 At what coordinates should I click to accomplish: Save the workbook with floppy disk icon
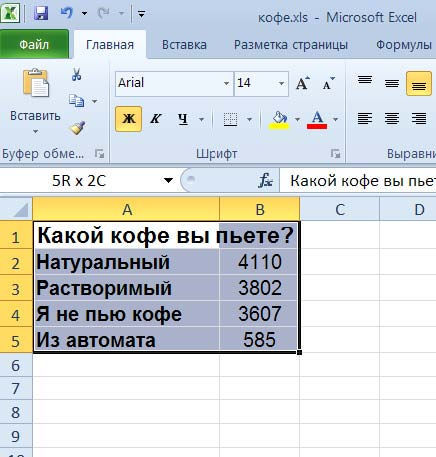click(x=41, y=13)
